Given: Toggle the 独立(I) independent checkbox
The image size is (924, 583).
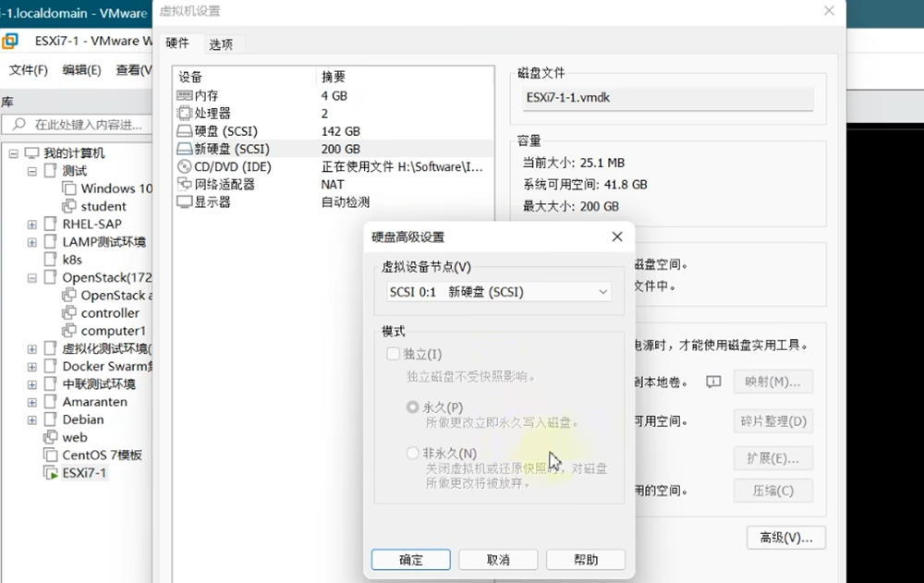Looking at the screenshot, I should click(x=393, y=354).
